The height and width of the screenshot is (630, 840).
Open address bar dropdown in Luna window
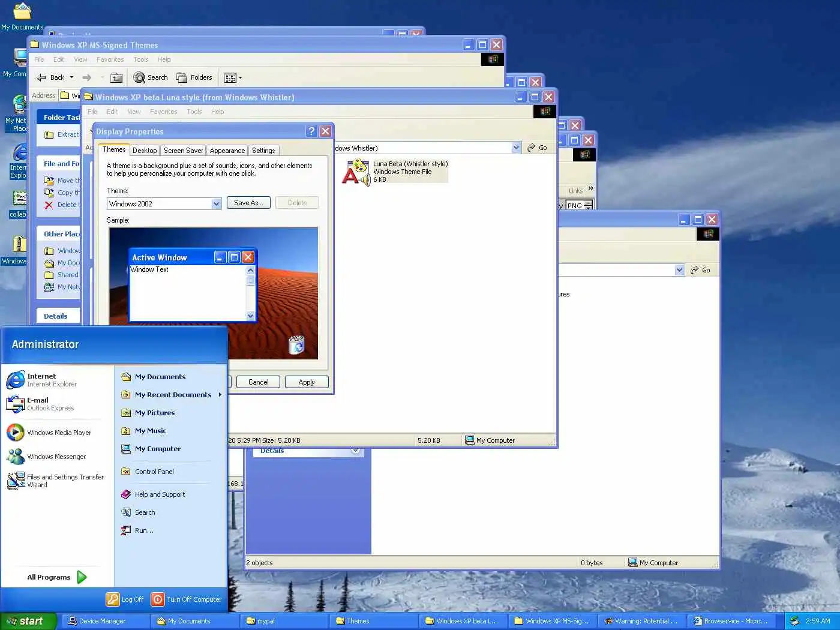pos(516,148)
